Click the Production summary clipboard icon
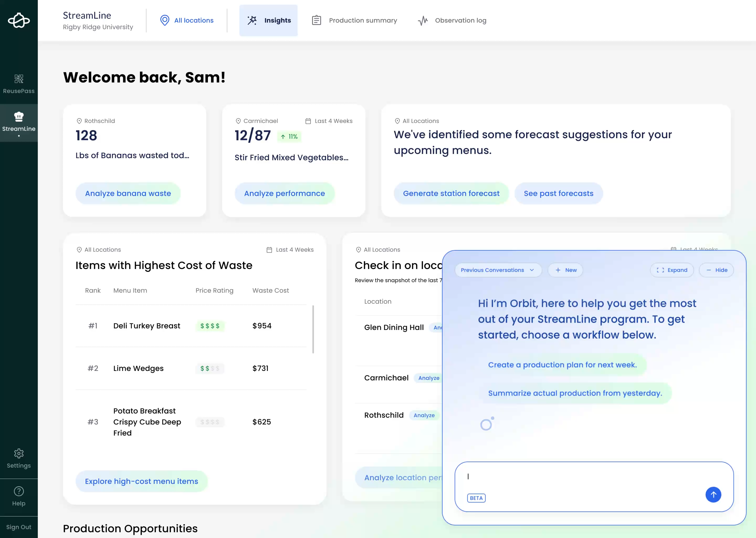 pyautogui.click(x=316, y=20)
